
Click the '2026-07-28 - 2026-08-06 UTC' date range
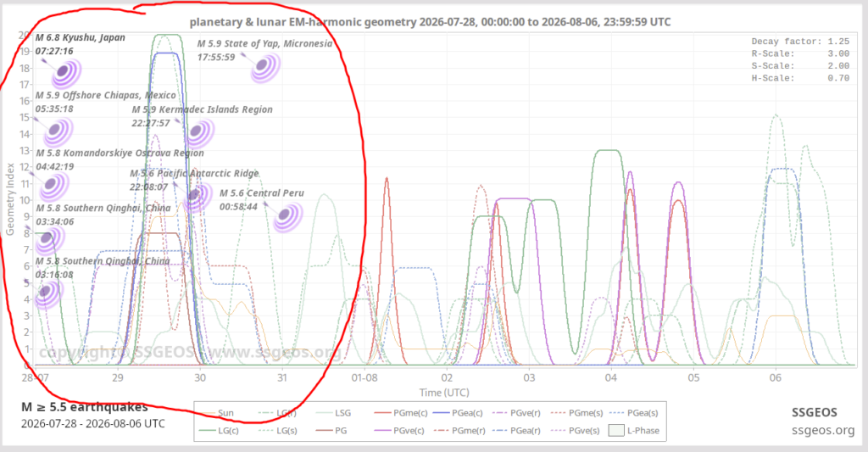pos(93,424)
